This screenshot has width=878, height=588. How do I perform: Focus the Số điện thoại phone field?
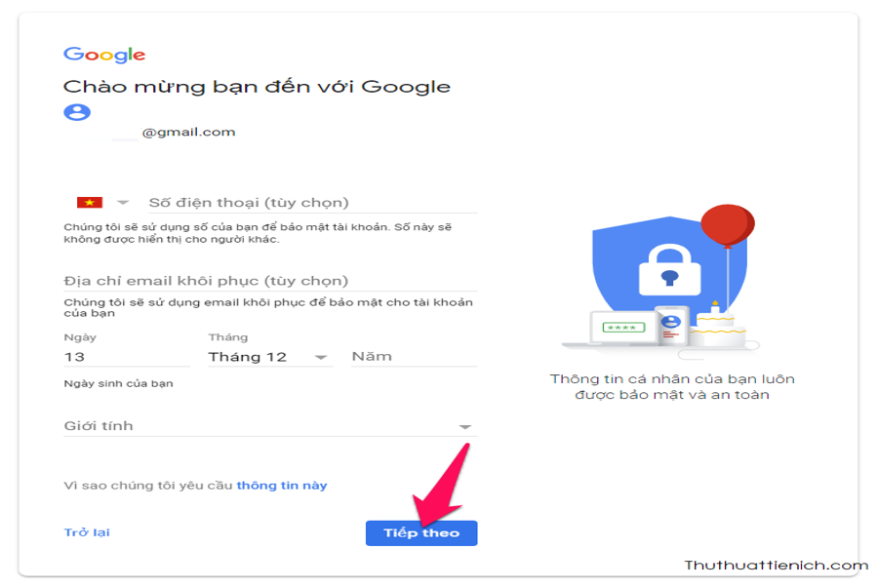tap(312, 203)
